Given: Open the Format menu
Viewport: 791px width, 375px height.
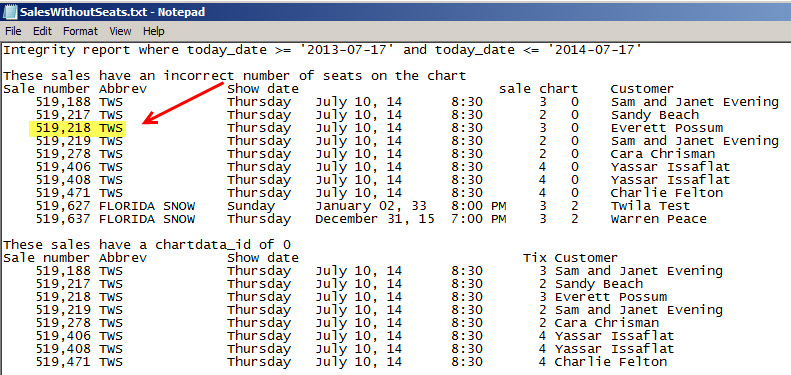Looking at the screenshot, I should [80, 31].
